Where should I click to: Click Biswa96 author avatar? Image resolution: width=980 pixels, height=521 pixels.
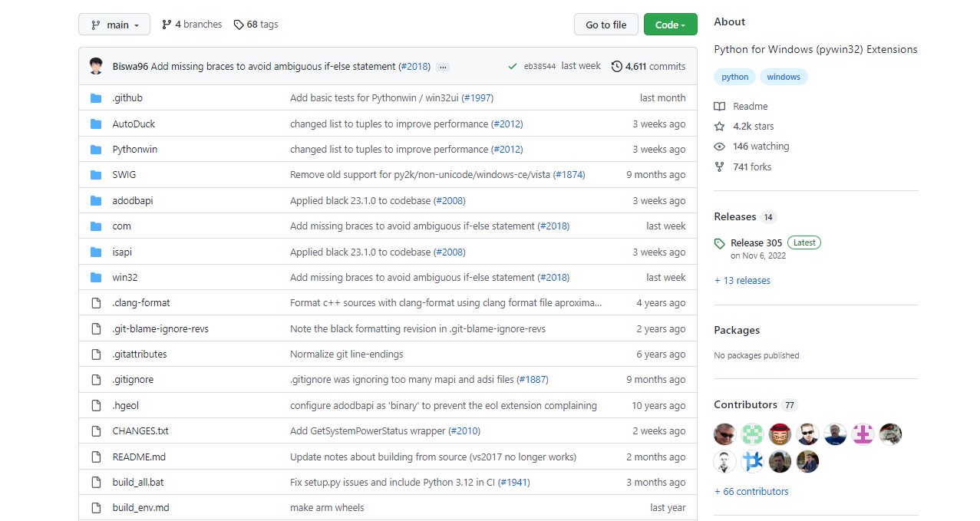click(x=96, y=67)
